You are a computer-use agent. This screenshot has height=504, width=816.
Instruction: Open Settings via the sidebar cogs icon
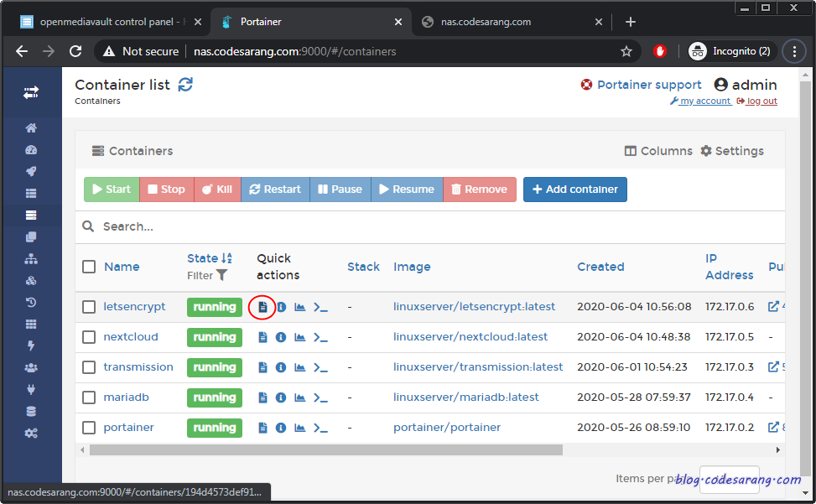coord(31,434)
